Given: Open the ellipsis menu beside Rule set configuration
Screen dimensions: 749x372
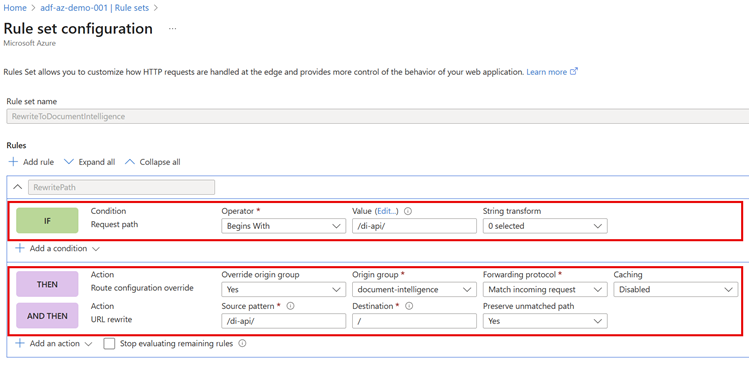Looking at the screenshot, I should click(172, 29).
